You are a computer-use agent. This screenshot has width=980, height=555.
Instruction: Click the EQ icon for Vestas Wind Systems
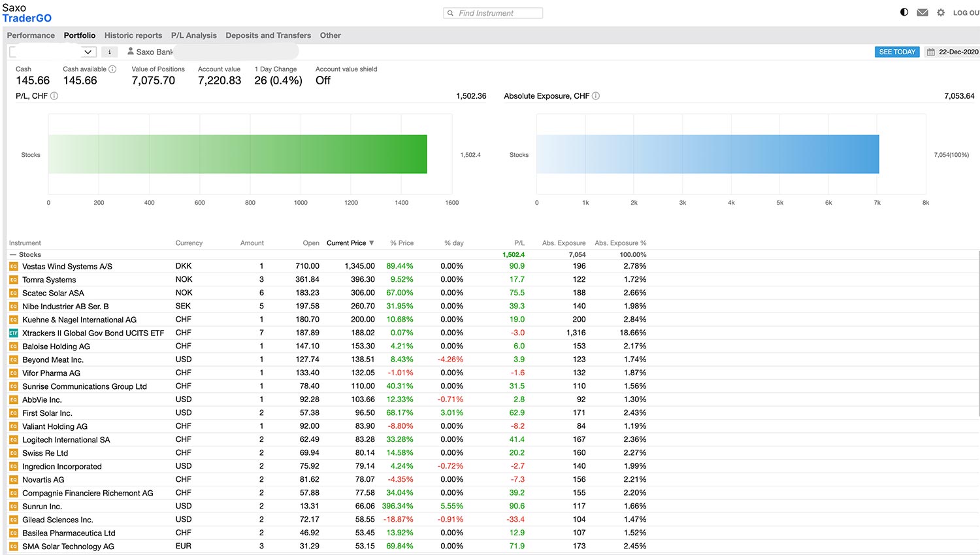pos(13,267)
